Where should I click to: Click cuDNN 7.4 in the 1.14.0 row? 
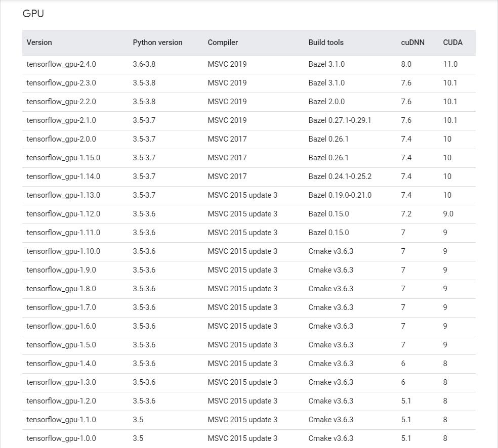(x=406, y=177)
